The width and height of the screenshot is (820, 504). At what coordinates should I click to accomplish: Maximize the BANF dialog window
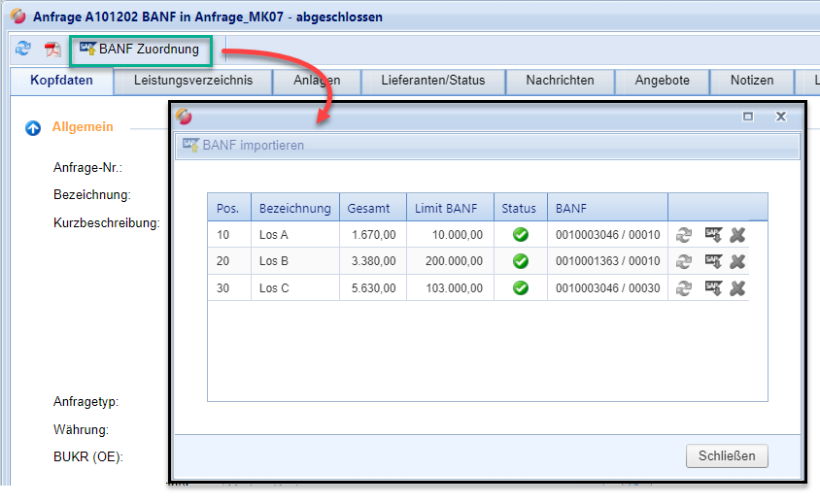tap(748, 117)
